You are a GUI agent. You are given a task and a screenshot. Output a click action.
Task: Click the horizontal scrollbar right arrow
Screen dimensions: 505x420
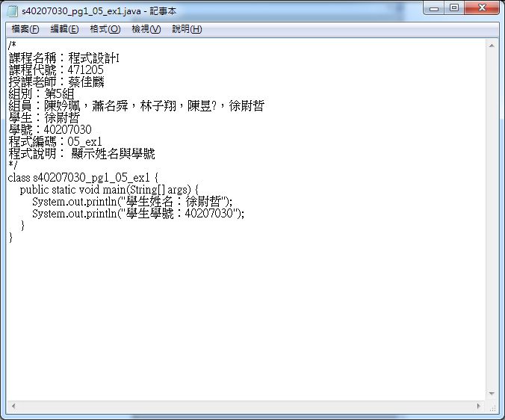(478, 406)
